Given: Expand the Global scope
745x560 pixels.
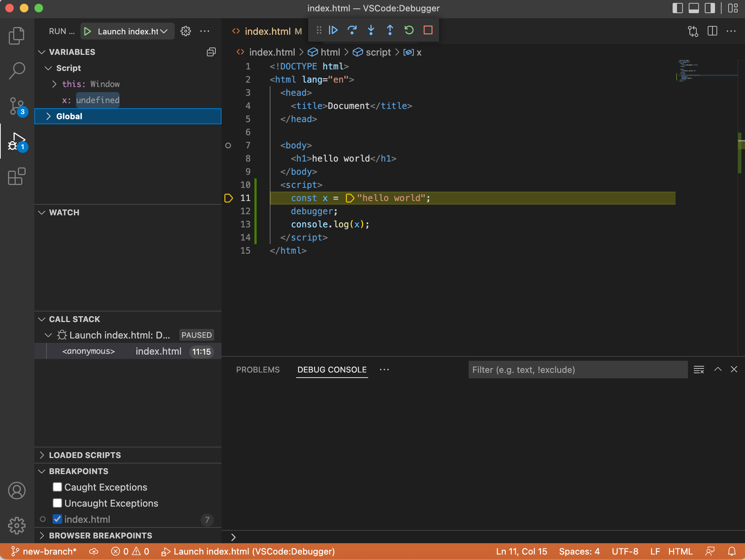Looking at the screenshot, I should [48, 116].
